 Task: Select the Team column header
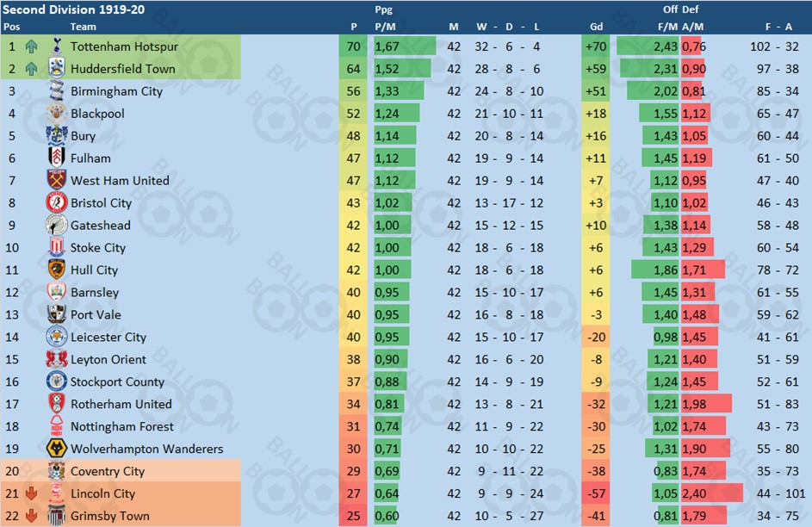click(83, 27)
